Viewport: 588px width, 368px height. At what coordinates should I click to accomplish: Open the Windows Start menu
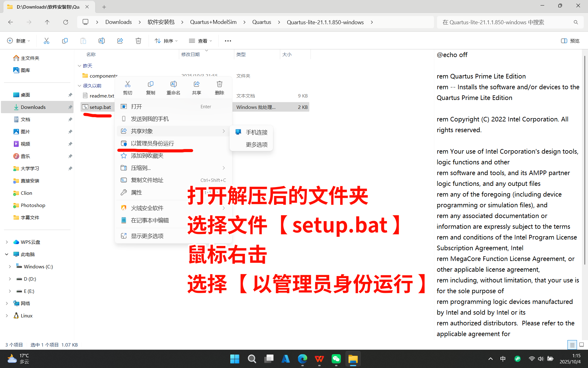point(235,359)
